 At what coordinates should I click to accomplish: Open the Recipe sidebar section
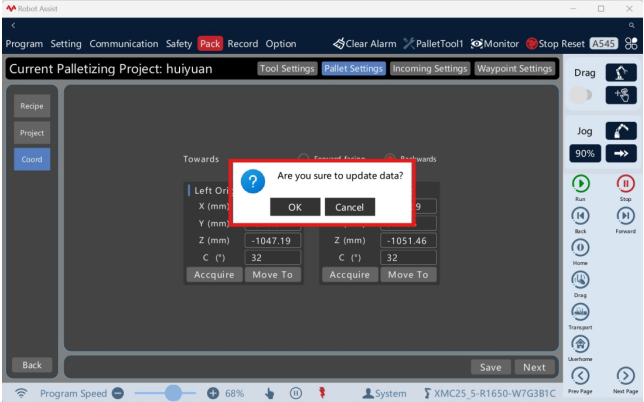(x=32, y=106)
